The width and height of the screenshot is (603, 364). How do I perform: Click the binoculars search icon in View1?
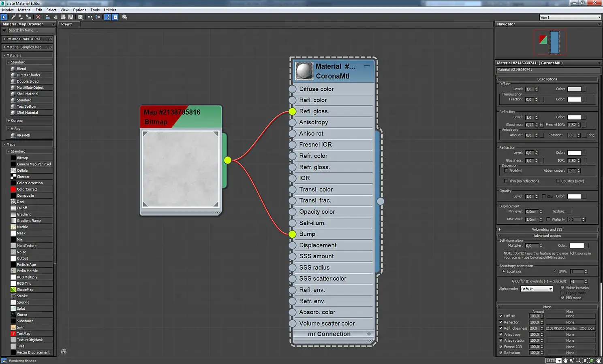click(64, 351)
